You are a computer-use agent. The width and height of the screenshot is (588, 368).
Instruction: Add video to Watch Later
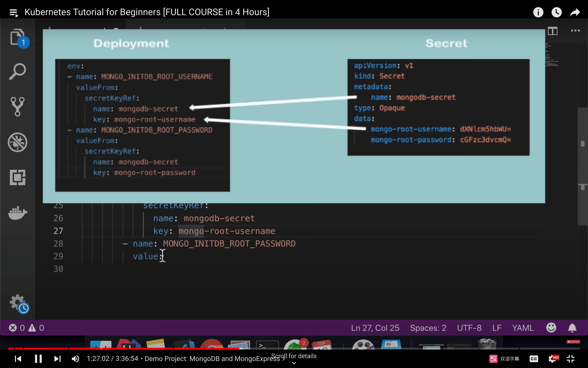[x=556, y=12]
